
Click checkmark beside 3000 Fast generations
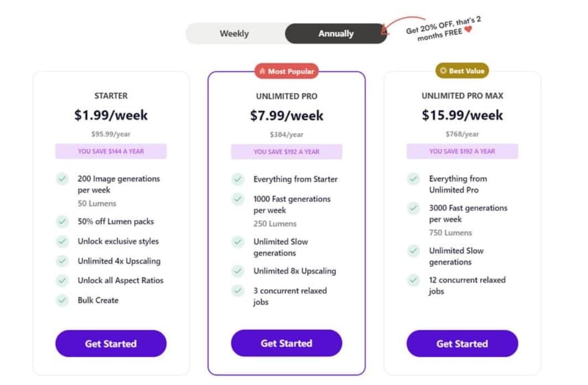pyautogui.click(x=413, y=208)
